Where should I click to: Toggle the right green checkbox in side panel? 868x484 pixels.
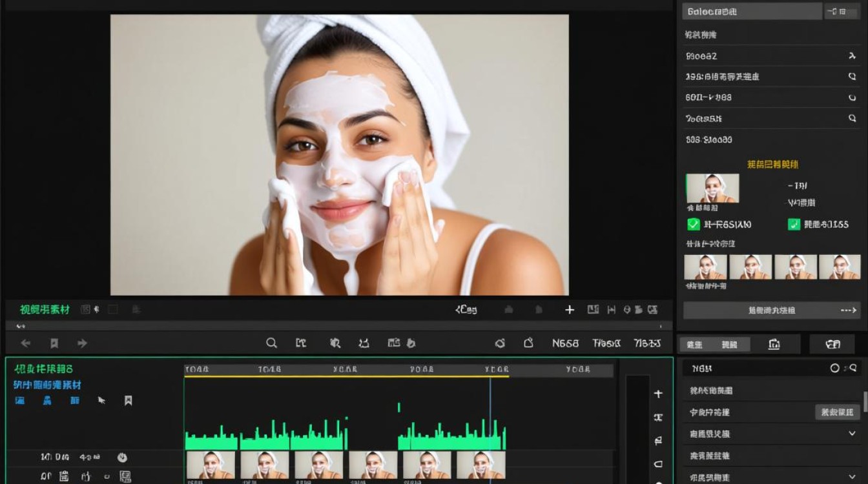[794, 225]
